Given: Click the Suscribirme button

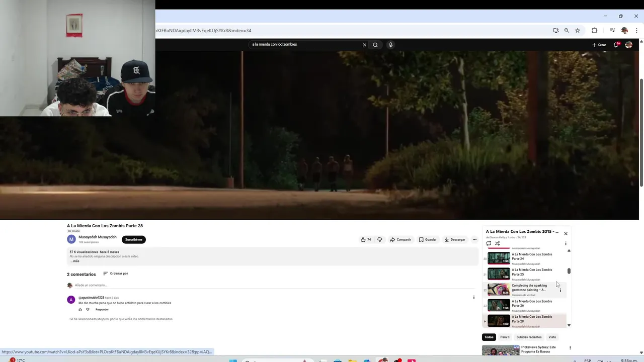Looking at the screenshot, I should [x=134, y=240].
